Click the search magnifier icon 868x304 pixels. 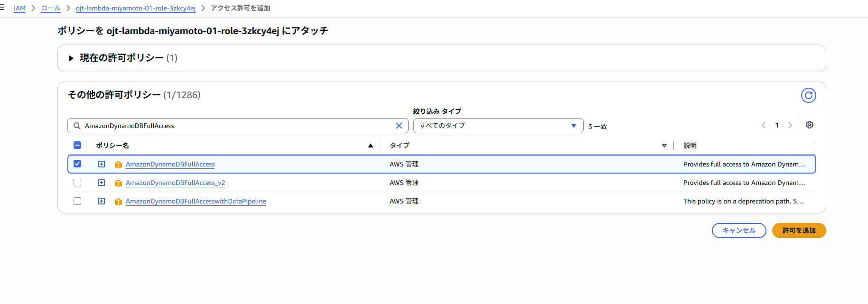[x=77, y=126]
